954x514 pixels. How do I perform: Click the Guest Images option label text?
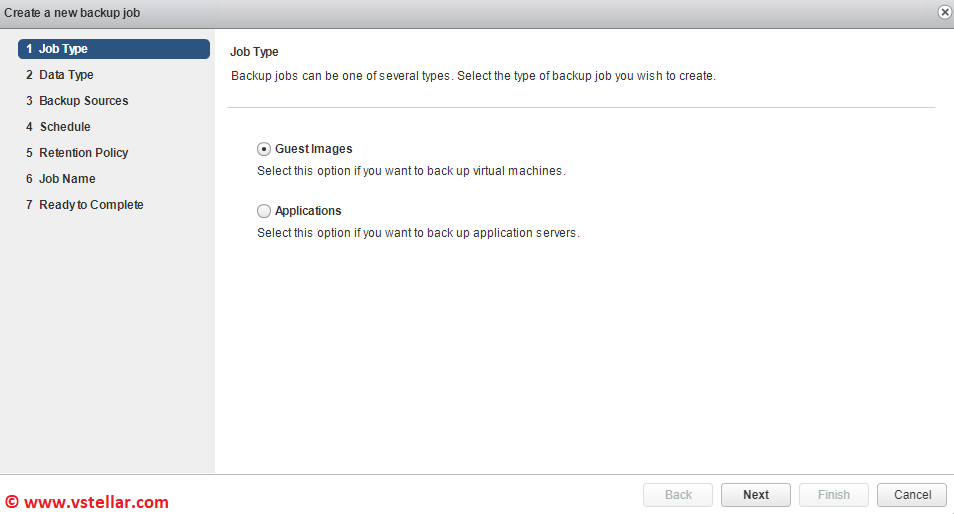pyautogui.click(x=313, y=149)
